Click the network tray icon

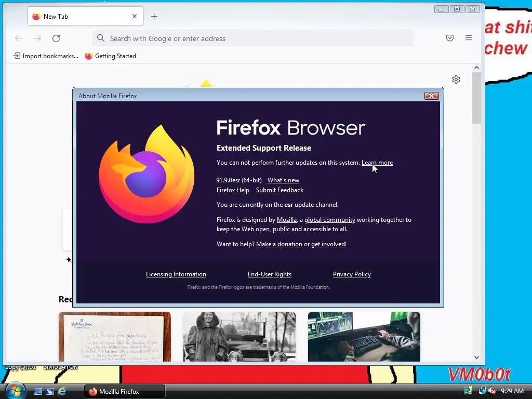482,391
